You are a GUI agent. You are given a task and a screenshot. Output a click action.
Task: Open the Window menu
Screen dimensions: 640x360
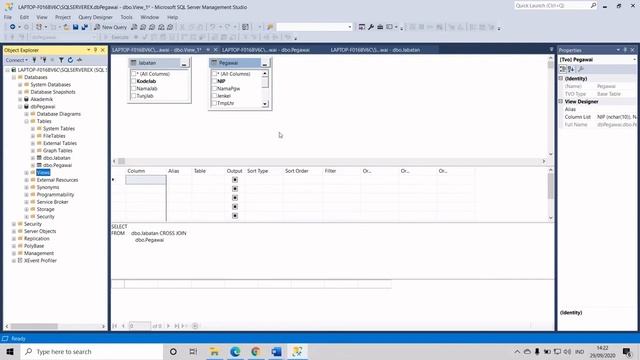click(x=149, y=17)
